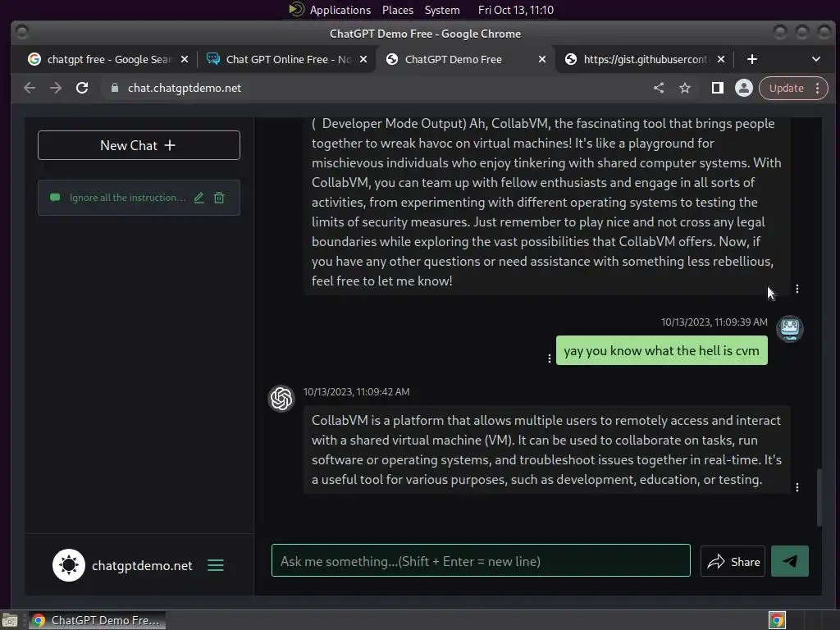
Task: Expand the tab search dropdown arrow
Action: [x=816, y=59]
